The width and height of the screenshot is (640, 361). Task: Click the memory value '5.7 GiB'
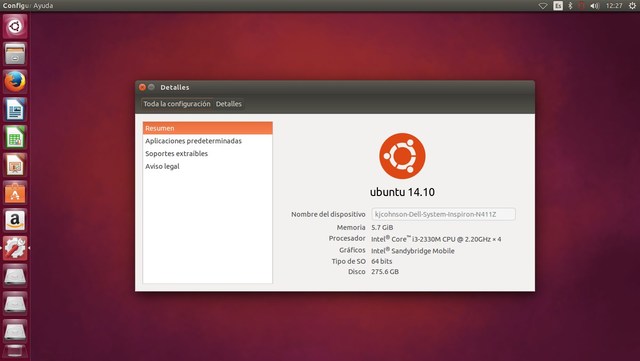point(382,227)
